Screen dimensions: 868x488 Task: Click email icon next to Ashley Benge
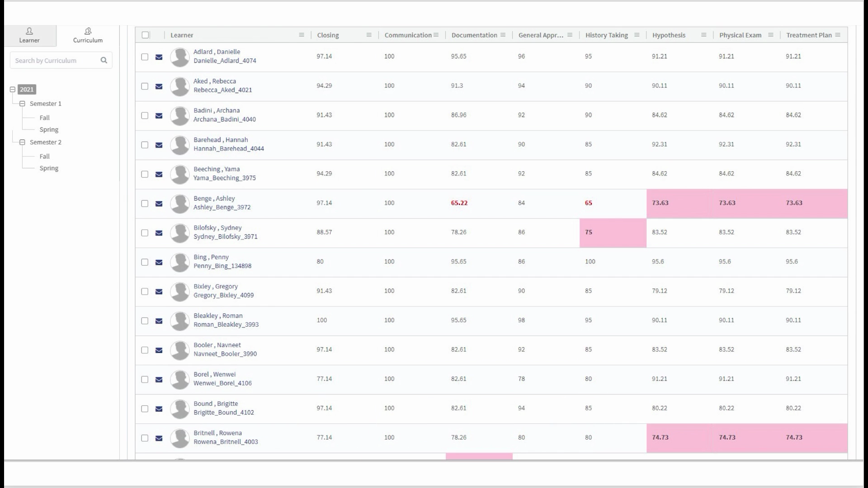(159, 204)
